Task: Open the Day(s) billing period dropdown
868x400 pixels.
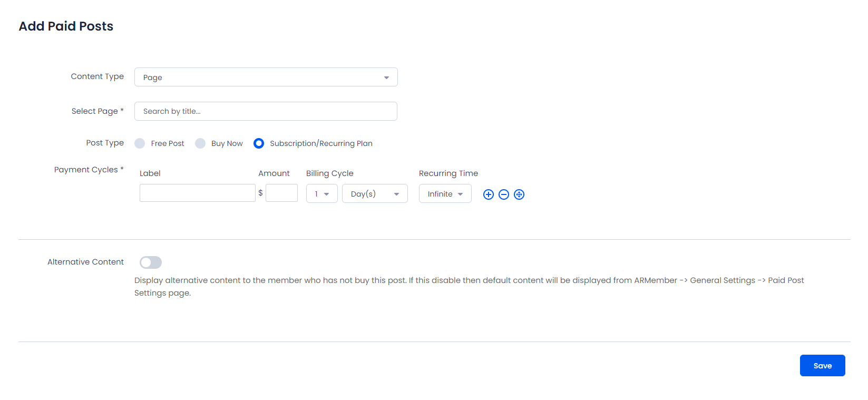Action: tap(375, 193)
